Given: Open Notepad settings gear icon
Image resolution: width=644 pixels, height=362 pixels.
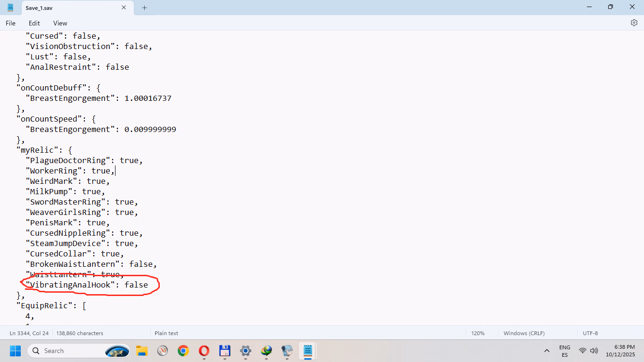Looking at the screenshot, I should [x=634, y=23].
